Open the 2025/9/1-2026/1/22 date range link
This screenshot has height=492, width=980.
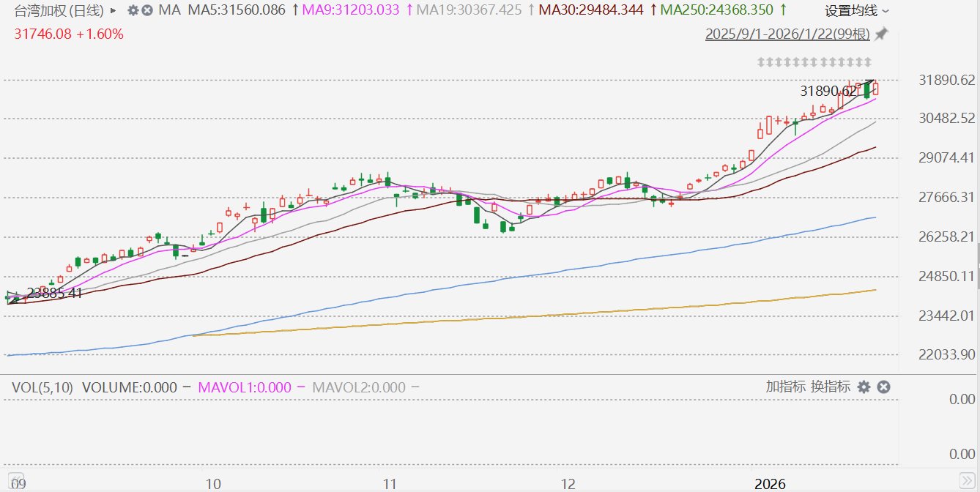(x=787, y=34)
